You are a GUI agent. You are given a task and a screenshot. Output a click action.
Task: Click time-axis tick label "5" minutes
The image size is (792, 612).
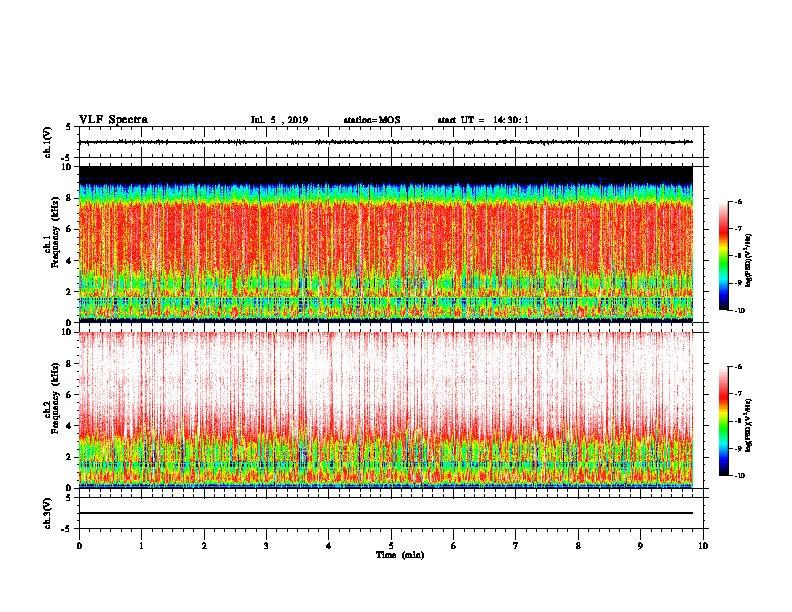[391, 546]
